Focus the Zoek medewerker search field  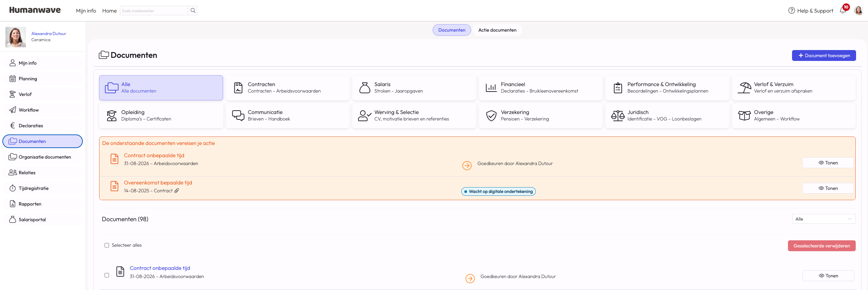154,11
